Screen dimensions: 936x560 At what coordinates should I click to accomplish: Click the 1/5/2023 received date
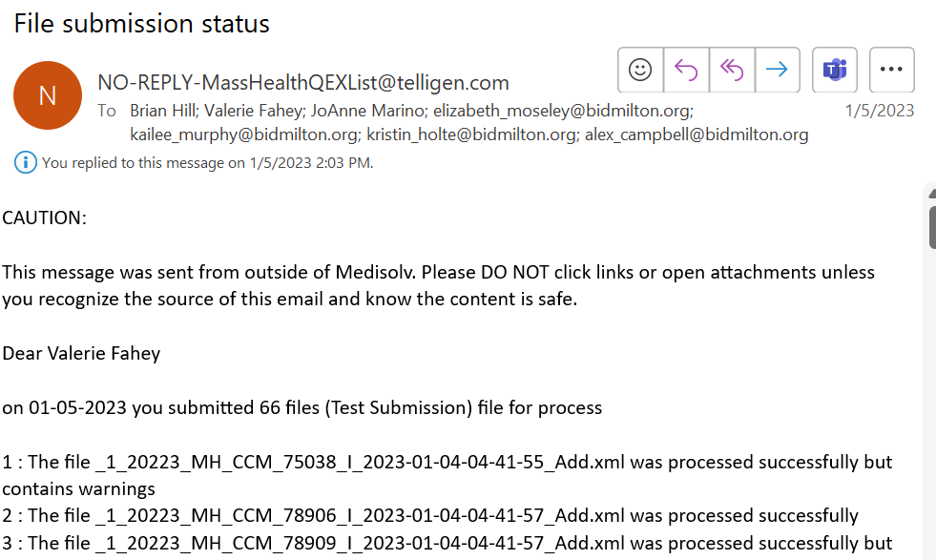880,111
